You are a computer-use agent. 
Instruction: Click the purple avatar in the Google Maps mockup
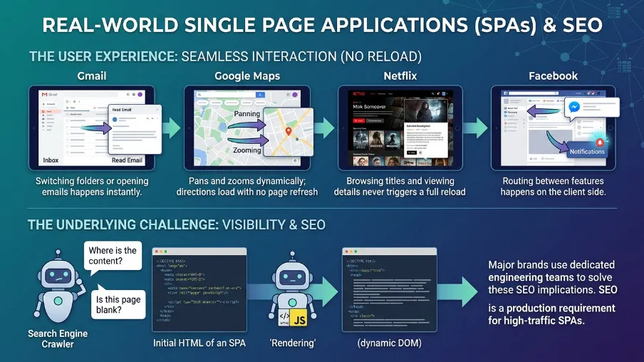click(x=294, y=95)
